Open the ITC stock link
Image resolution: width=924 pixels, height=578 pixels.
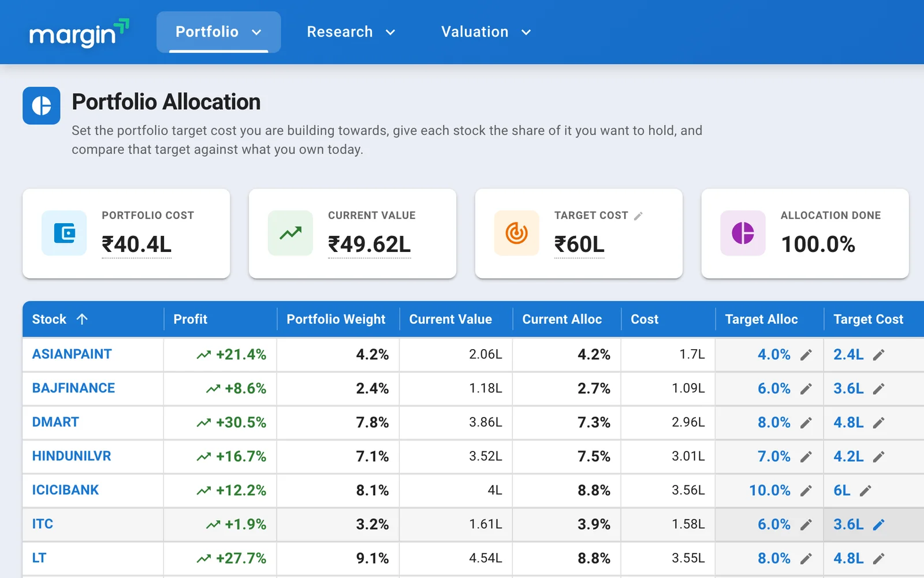click(x=42, y=524)
